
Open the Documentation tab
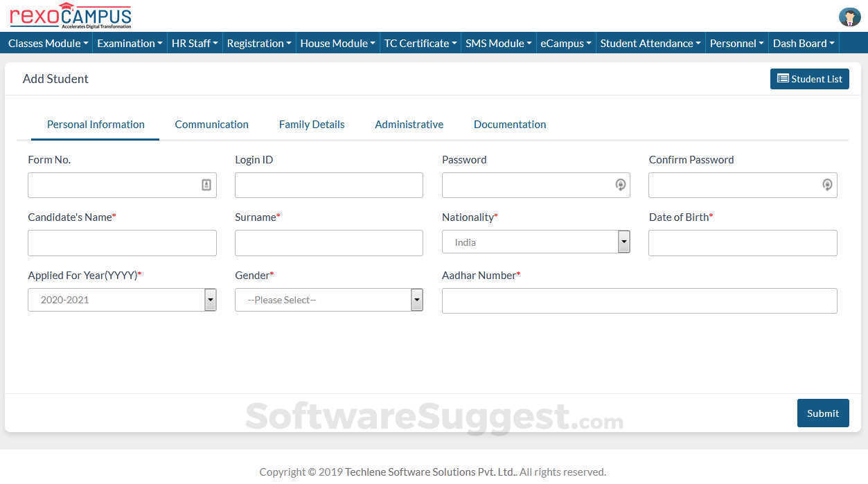(x=510, y=124)
